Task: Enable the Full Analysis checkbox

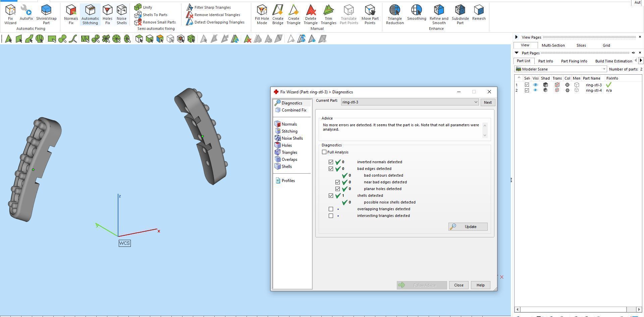Action: 324,152
